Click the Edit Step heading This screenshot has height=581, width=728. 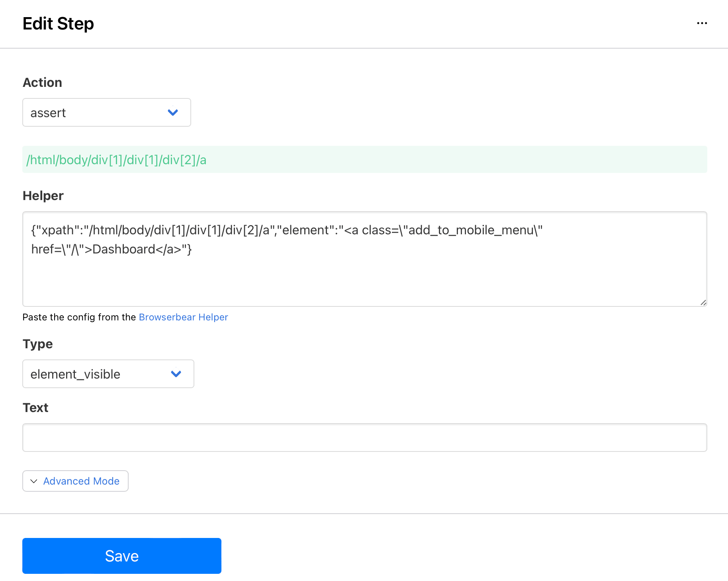[58, 24]
